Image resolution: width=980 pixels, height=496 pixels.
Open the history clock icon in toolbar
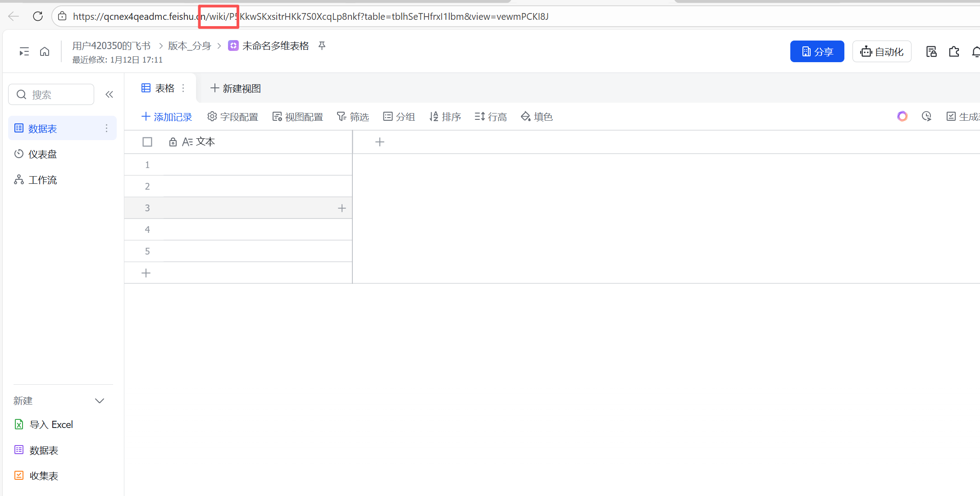pyautogui.click(x=926, y=117)
